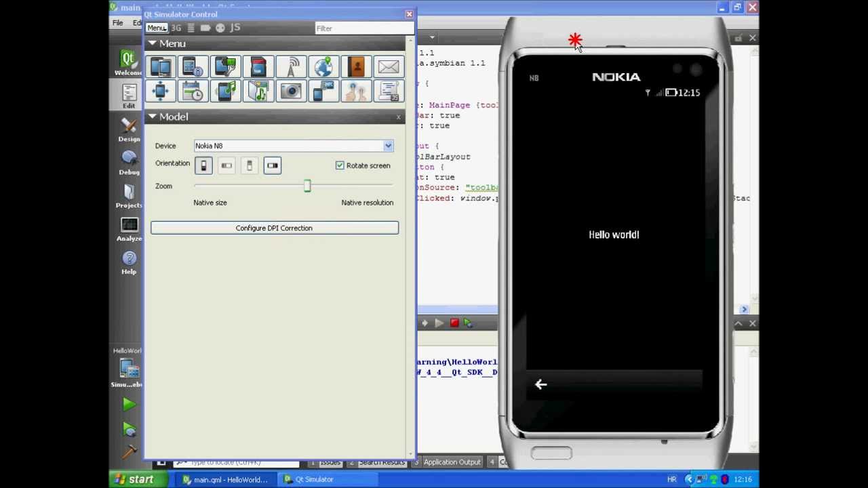Select the Location globe icon
868x488 pixels.
323,66
